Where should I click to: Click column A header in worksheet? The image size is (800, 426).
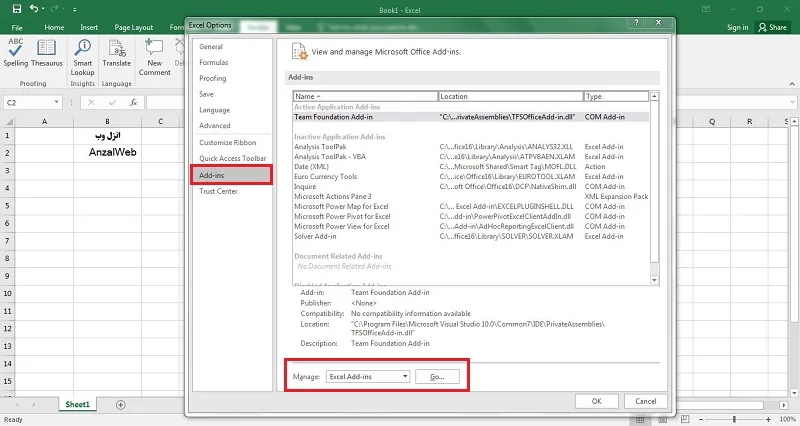[44, 121]
